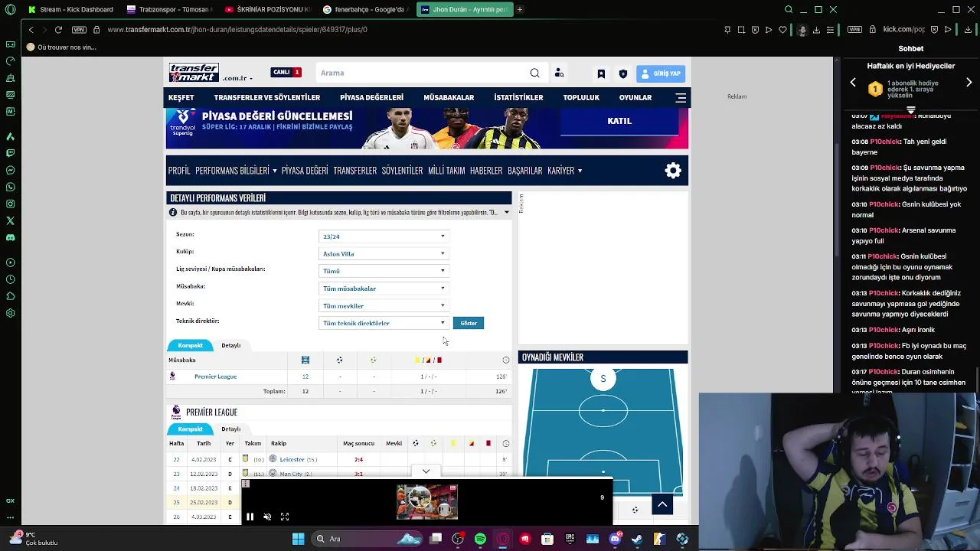Screen dimensions: 980x551
Task: Open the detailed person search icon
Action: click(x=559, y=73)
